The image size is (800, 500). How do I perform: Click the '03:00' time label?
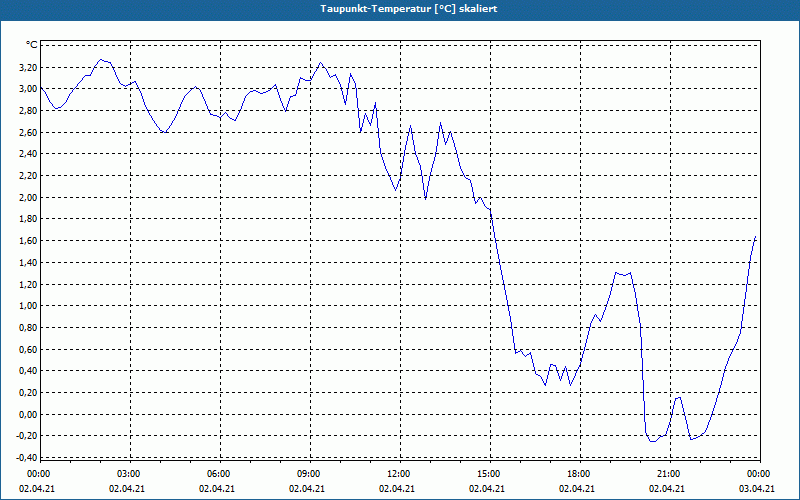click(131, 474)
